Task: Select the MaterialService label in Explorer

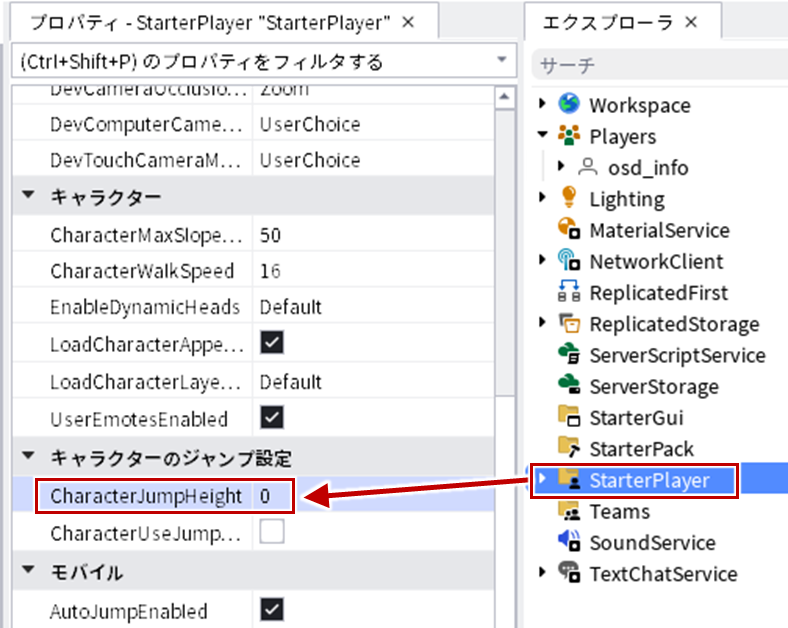Action: tap(659, 231)
